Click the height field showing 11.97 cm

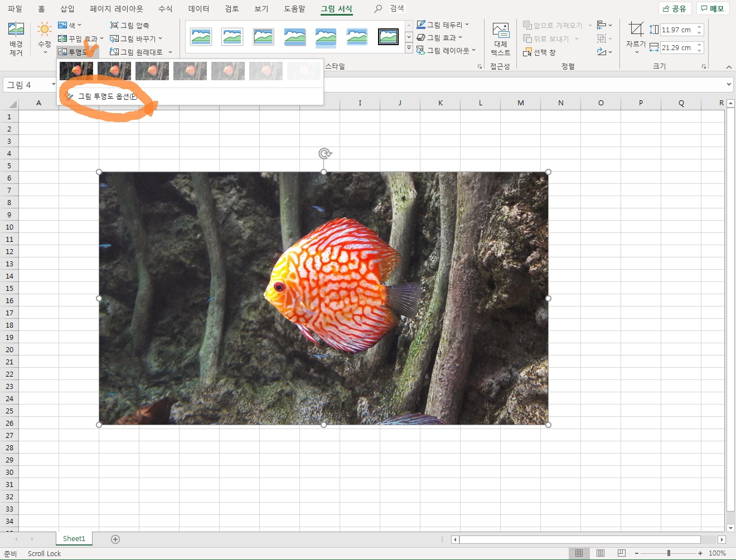[677, 30]
